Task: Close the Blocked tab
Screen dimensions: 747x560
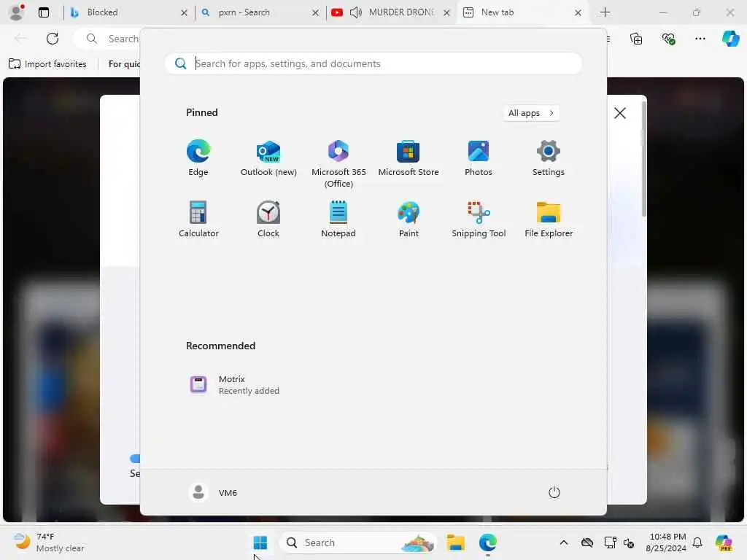Action: click(184, 13)
